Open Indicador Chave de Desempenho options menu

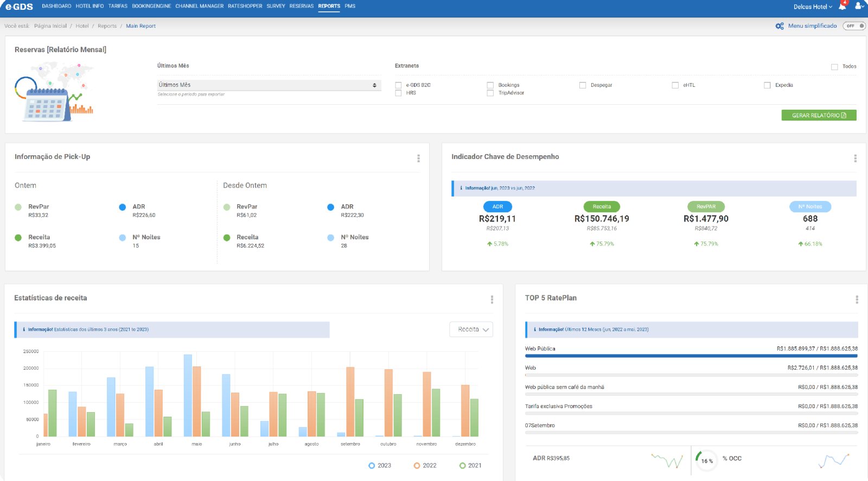pyautogui.click(x=856, y=158)
